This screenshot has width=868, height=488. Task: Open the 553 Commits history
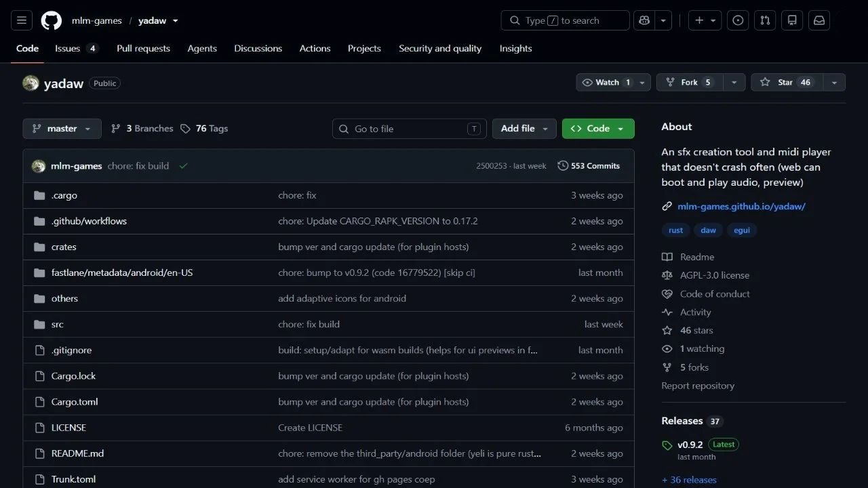pos(589,166)
